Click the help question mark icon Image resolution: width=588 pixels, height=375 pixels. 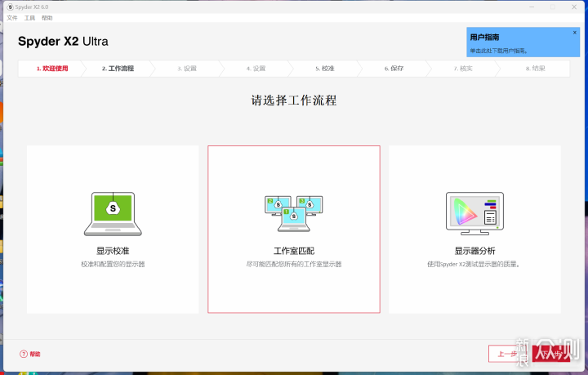[x=24, y=354]
